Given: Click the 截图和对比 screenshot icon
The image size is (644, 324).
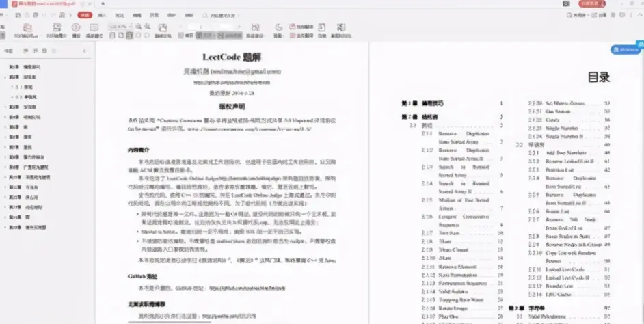Looking at the screenshot, I should tap(341, 28).
